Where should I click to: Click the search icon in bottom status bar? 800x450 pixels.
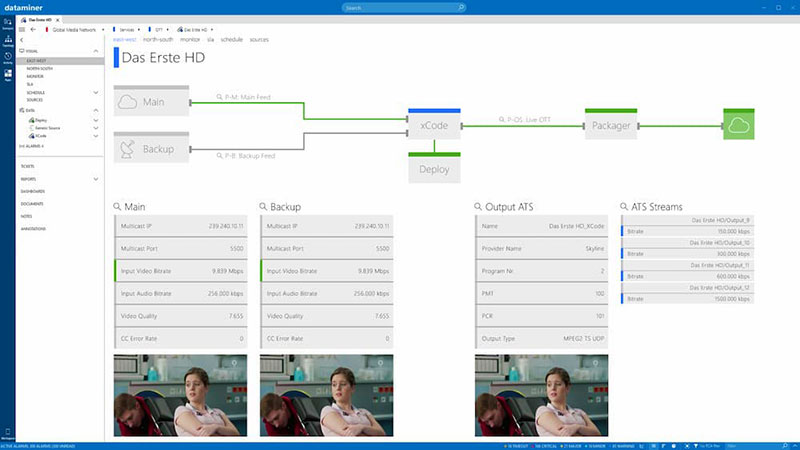pos(785,446)
